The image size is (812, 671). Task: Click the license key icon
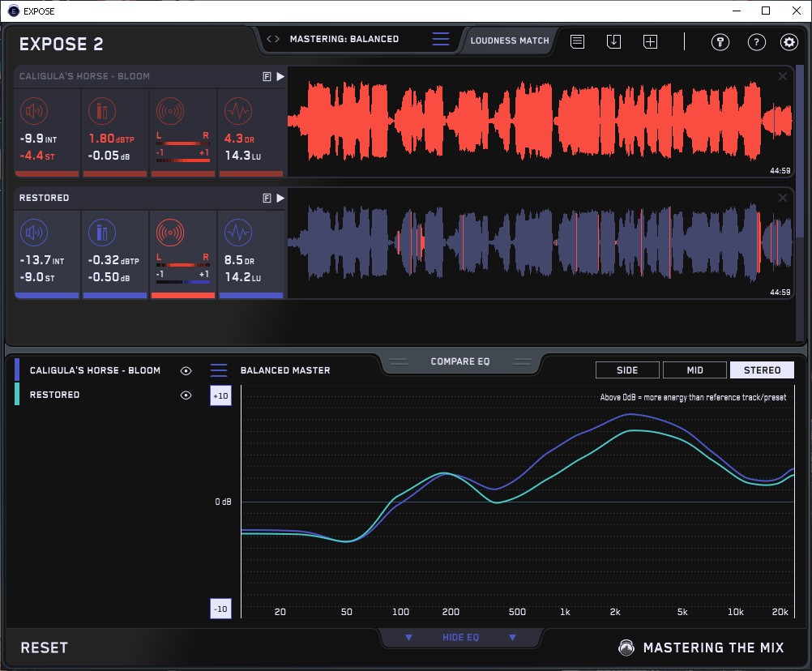(720, 42)
